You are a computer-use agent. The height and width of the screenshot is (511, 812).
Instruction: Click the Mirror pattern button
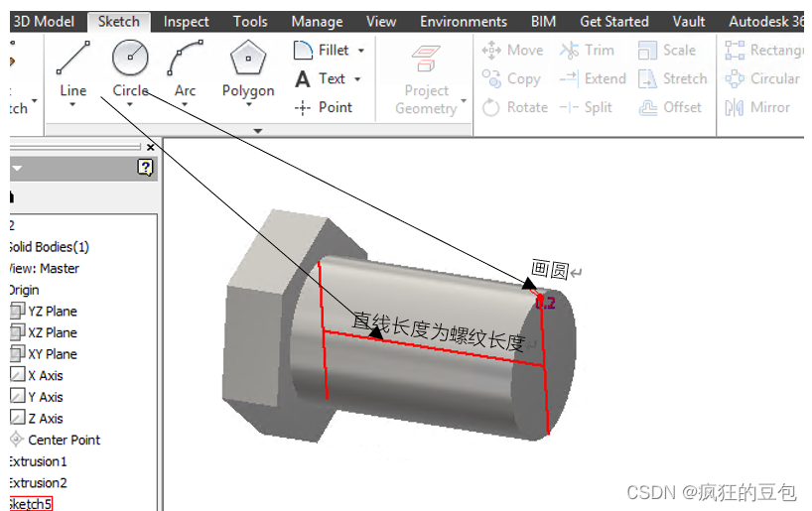[x=762, y=107]
